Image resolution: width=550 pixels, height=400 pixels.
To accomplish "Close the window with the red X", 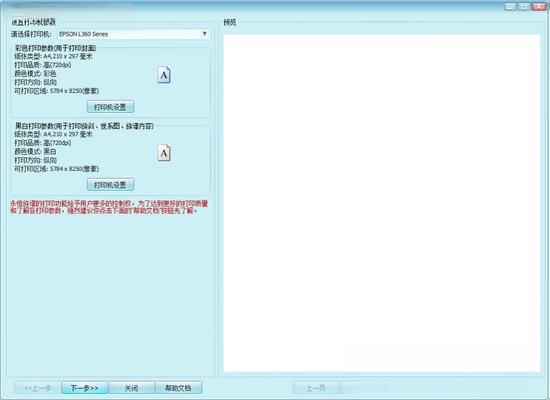I will click(x=539, y=6).
